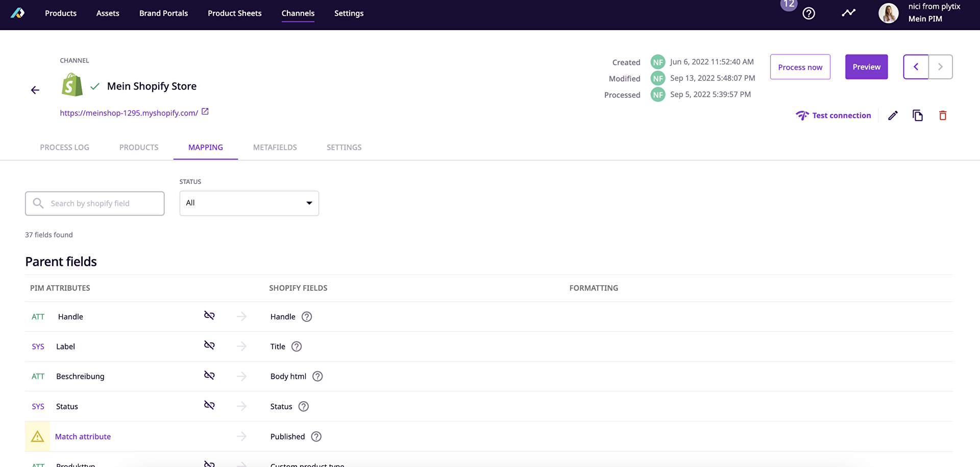Delete the channel using the trash icon

pyautogui.click(x=943, y=115)
